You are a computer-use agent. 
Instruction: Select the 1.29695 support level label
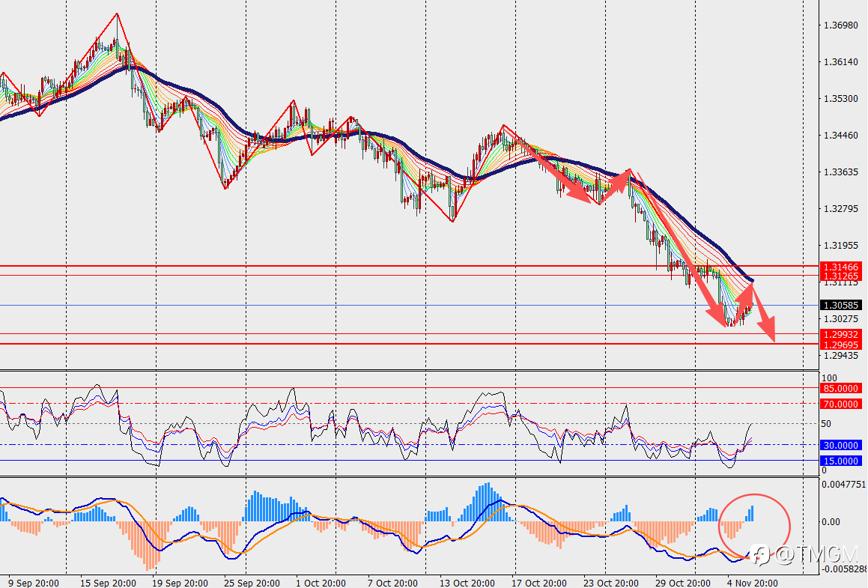click(x=840, y=345)
